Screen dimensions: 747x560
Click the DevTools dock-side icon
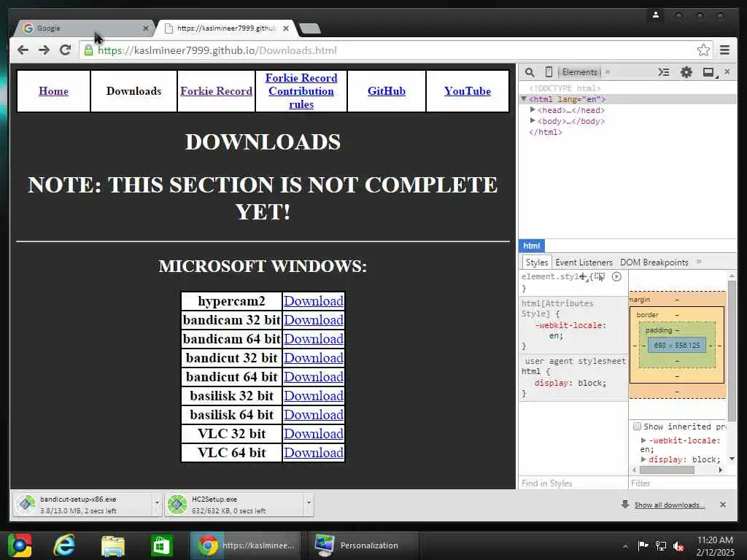709,72
